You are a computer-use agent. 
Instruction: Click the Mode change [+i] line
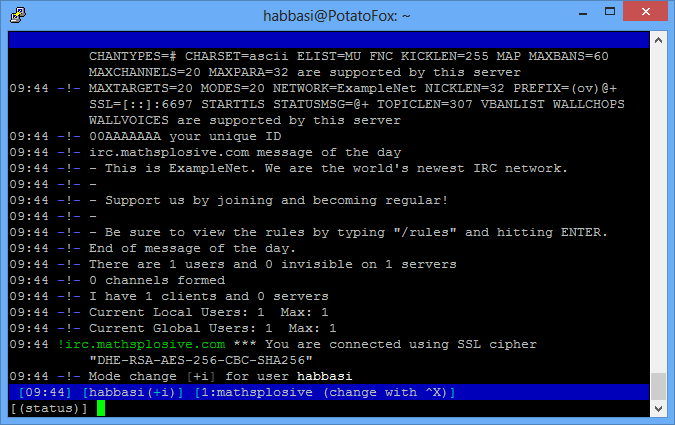(x=181, y=376)
